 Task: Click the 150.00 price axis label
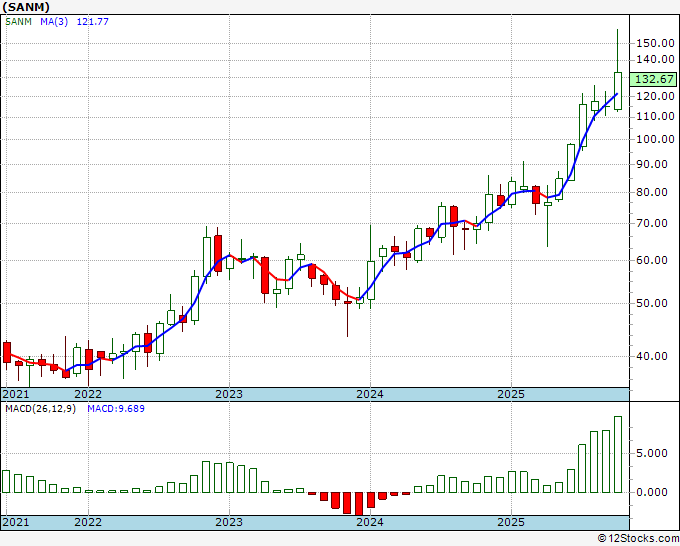click(x=655, y=43)
